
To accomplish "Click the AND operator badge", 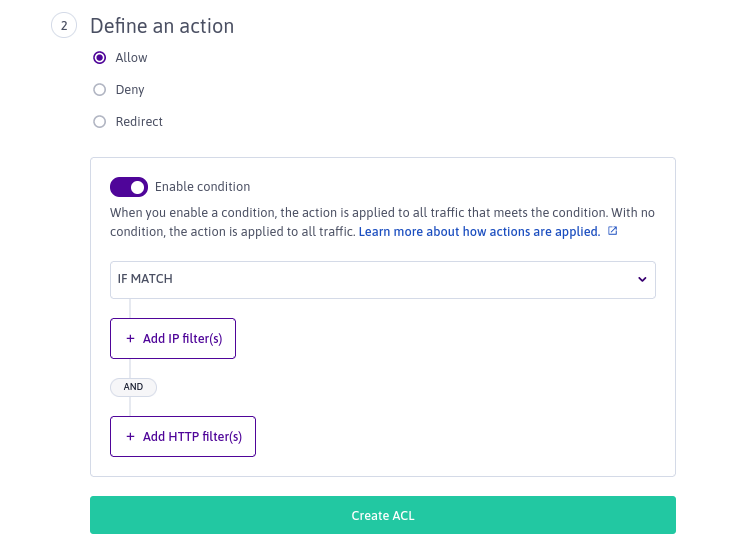I will point(133,387).
